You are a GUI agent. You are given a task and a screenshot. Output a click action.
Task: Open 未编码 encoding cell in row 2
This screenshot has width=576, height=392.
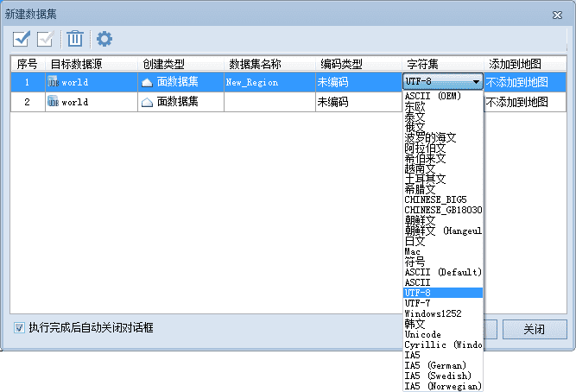(358, 102)
